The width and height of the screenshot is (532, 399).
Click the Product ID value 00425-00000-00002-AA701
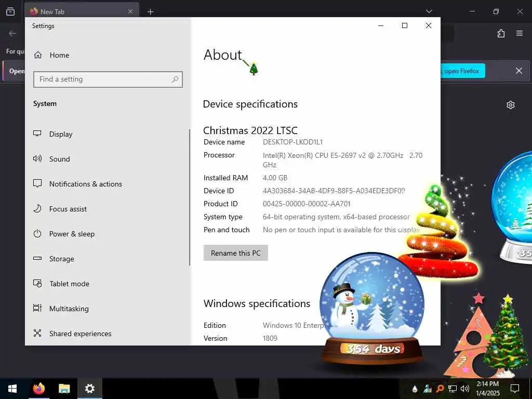307,204
